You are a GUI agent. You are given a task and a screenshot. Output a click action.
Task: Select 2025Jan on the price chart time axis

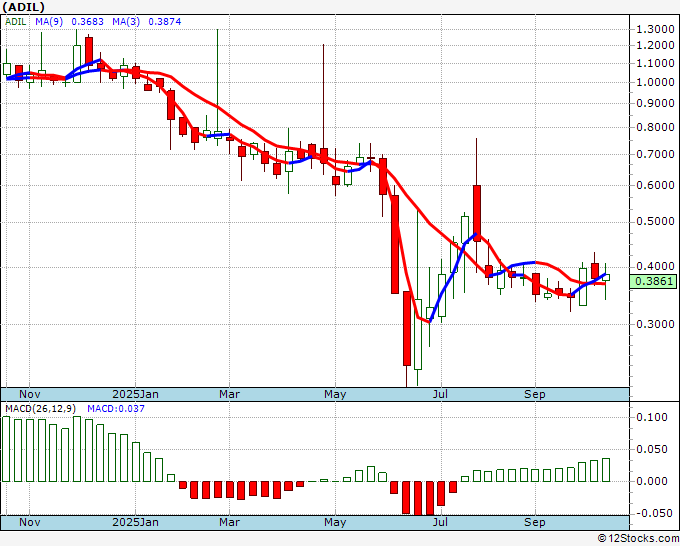click(135, 394)
